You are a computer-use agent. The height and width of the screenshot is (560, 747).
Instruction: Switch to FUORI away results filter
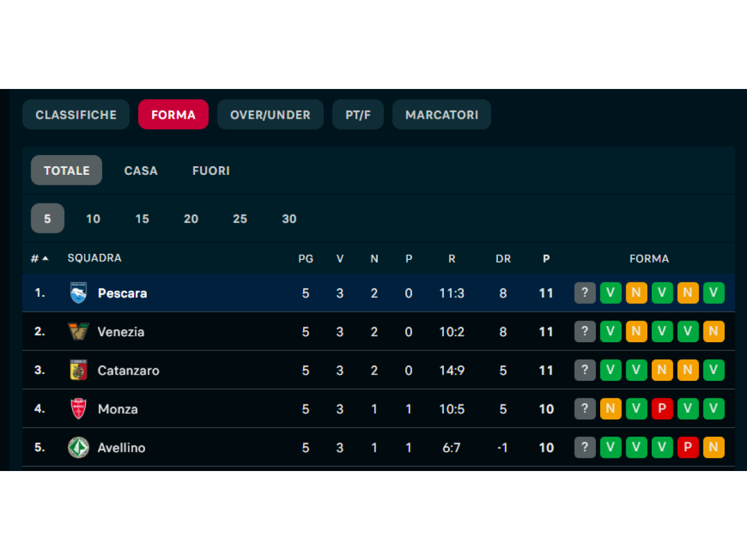tap(211, 170)
